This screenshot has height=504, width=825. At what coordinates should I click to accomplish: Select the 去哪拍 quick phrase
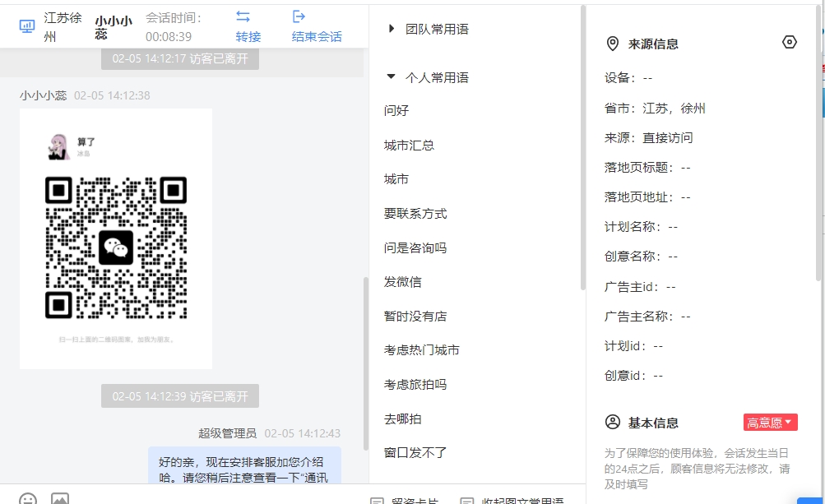[x=402, y=418]
